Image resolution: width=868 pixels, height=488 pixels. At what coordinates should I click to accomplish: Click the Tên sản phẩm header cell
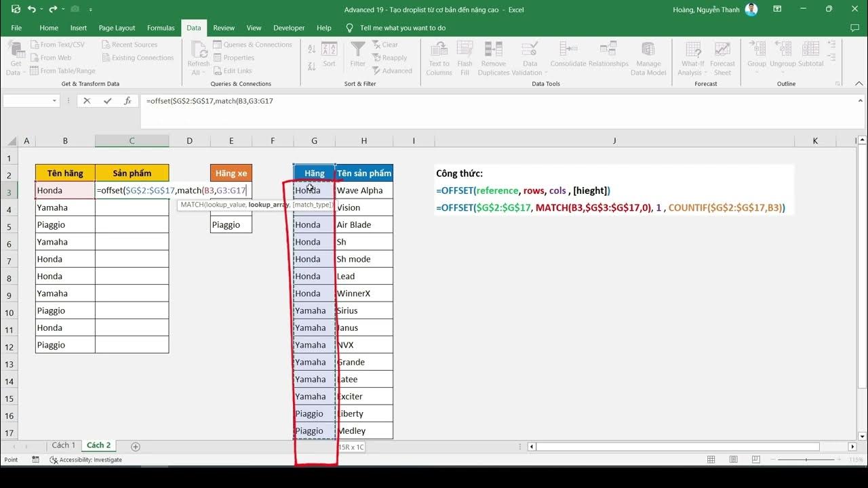tap(364, 174)
